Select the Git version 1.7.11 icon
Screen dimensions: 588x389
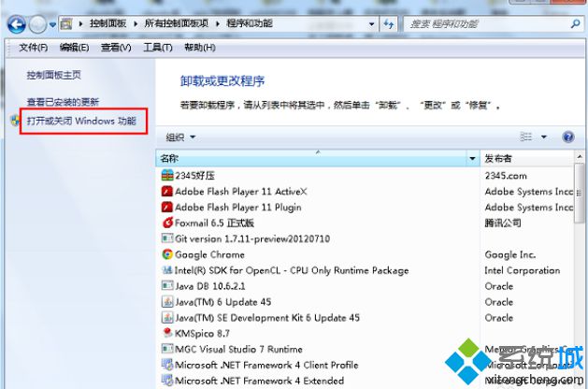(167, 238)
